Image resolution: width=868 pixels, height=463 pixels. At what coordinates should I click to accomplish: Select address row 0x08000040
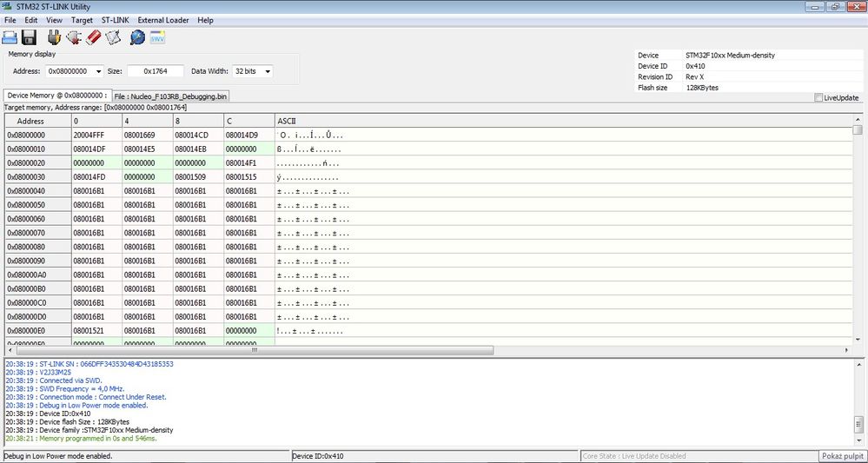point(38,191)
